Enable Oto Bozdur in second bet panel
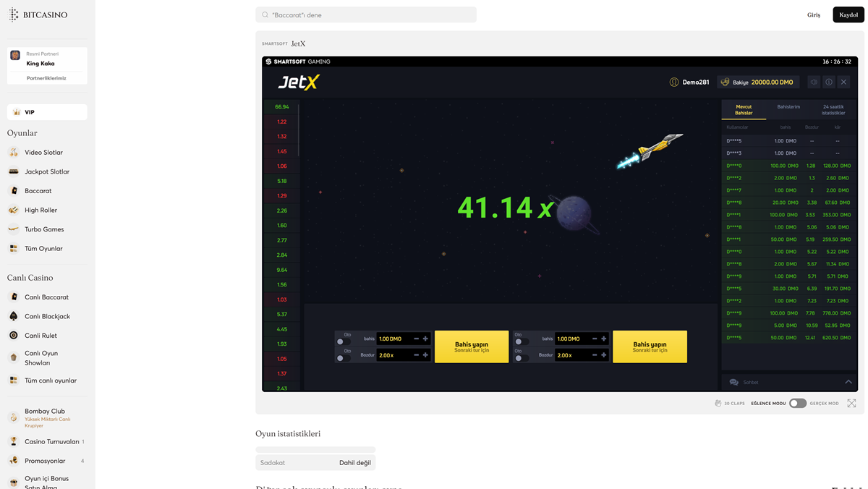The width and height of the screenshot is (868, 489). [x=521, y=358]
